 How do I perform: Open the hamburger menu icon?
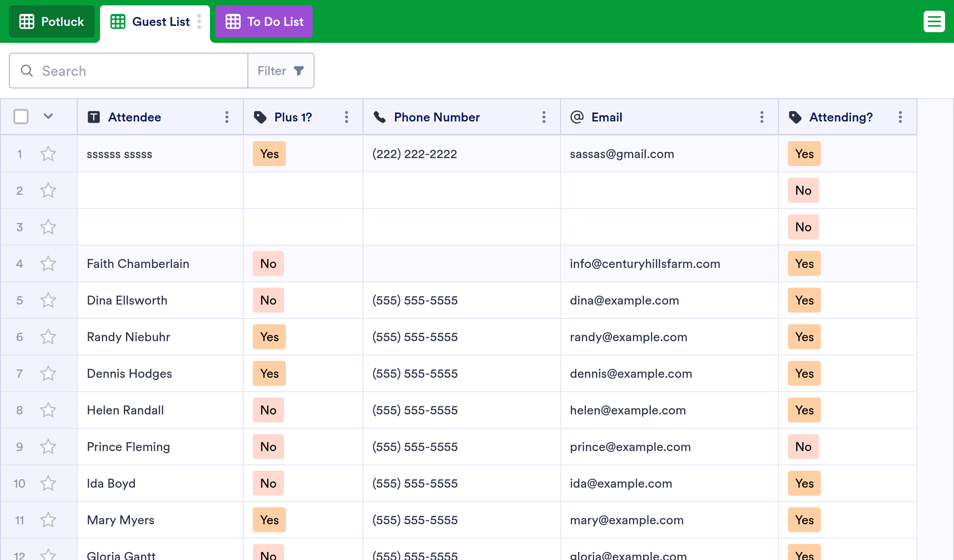click(934, 21)
